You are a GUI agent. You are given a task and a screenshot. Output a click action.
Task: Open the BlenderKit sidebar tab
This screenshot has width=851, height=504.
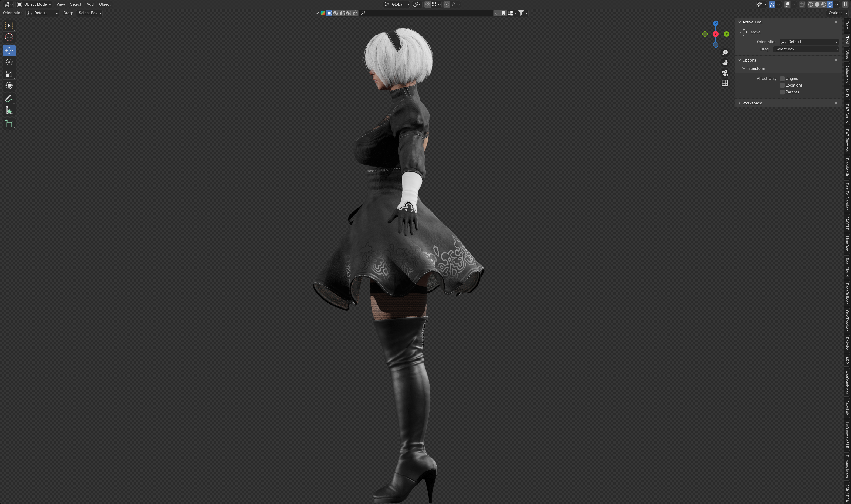(847, 167)
